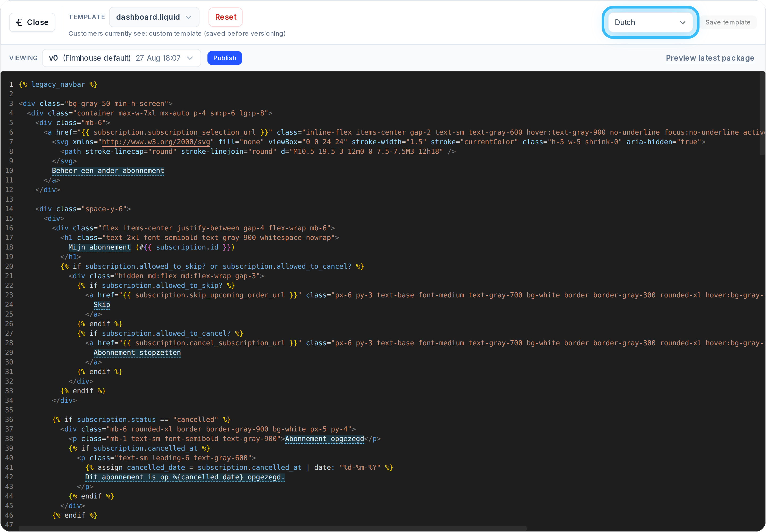Click the text 'Beheer een ander abonnement'

[x=108, y=171]
